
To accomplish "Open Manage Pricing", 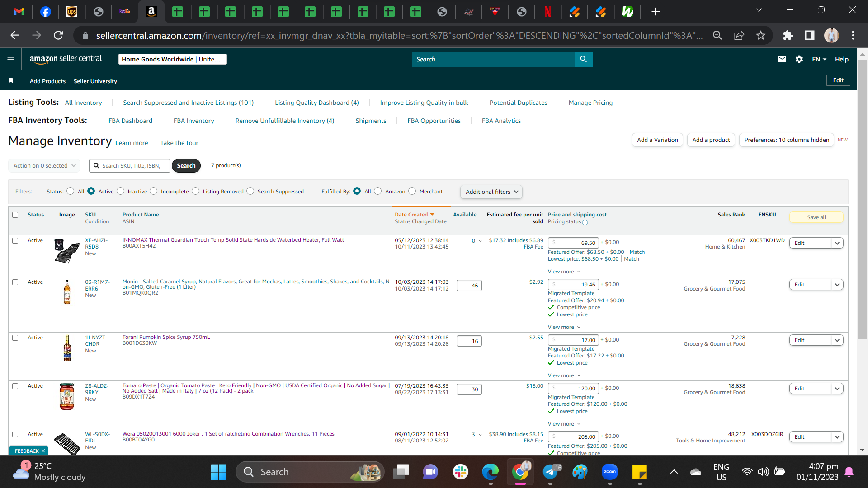I will point(590,103).
